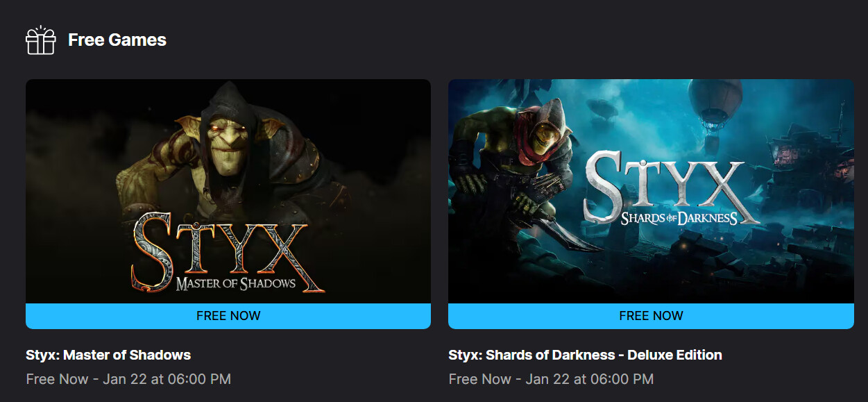Click the Jan 22 date under Master of Shadows
Screen dimensions: 868x402
click(x=167, y=379)
